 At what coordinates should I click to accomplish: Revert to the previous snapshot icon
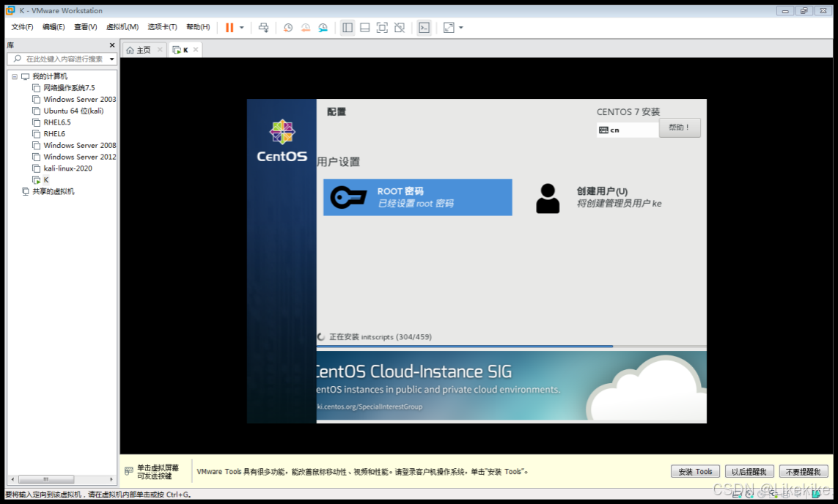point(306,28)
